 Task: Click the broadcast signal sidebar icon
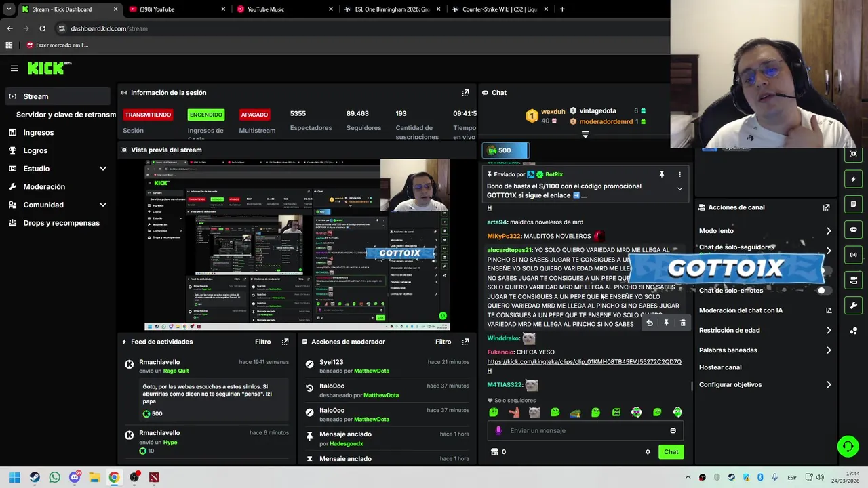(x=853, y=255)
